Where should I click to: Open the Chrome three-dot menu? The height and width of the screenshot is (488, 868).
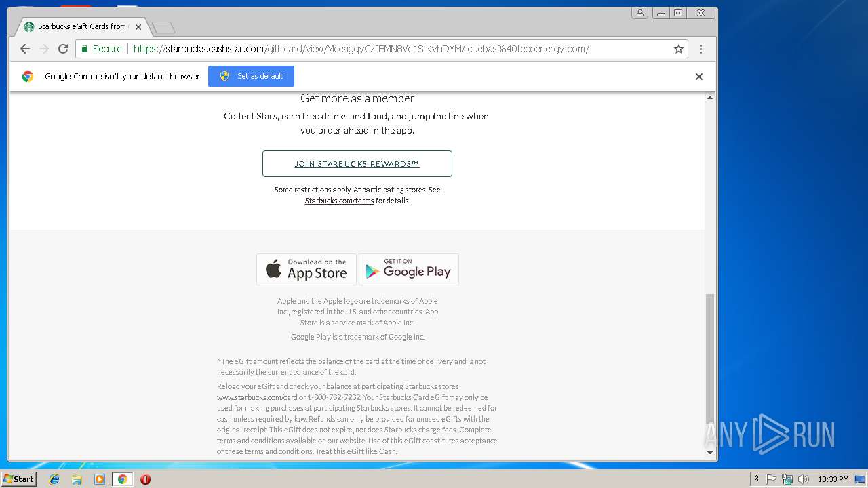coord(701,49)
